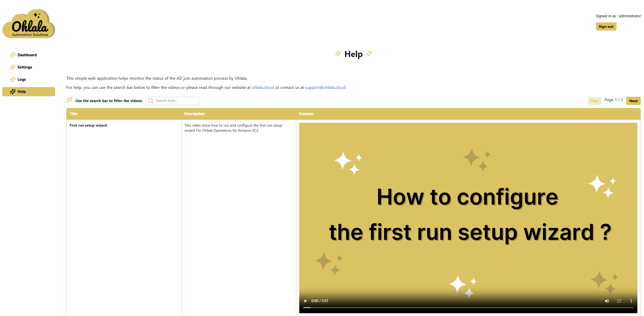Screen dimensions: 644x316
Task: Open the video's more options menu
Action: click(x=631, y=301)
